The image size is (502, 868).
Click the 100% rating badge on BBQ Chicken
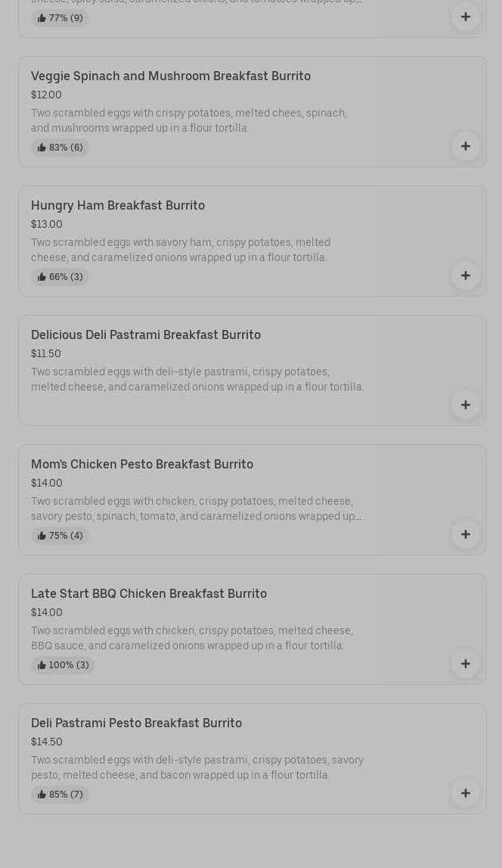(x=64, y=665)
